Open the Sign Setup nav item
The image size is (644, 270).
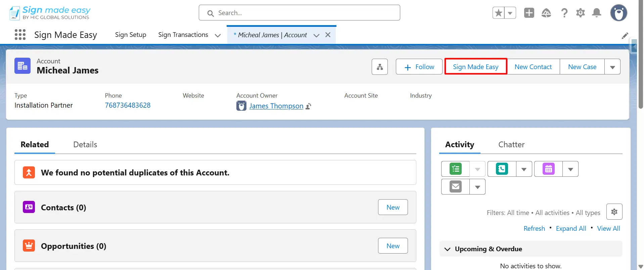coord(131,35)
